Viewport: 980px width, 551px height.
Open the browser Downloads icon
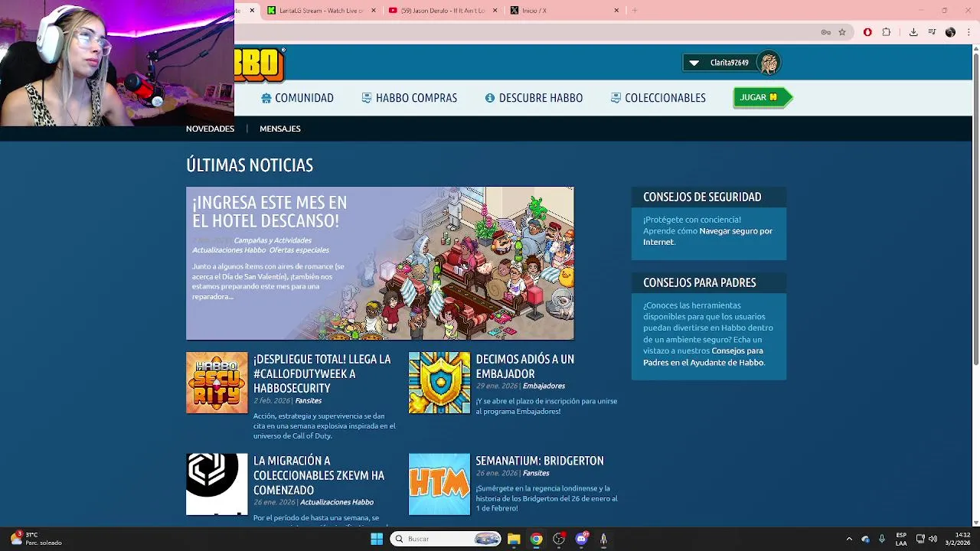913,32
